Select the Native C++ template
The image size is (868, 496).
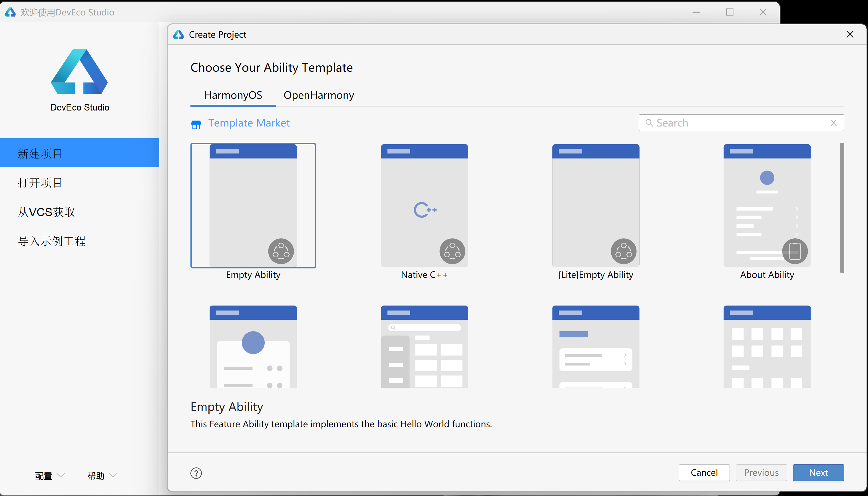pos(424,205)
